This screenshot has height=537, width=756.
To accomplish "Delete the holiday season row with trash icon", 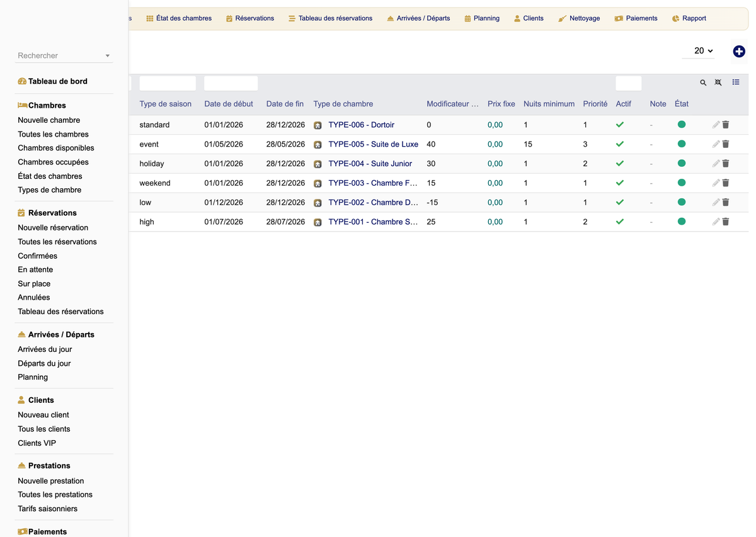I will coord(726,164).
